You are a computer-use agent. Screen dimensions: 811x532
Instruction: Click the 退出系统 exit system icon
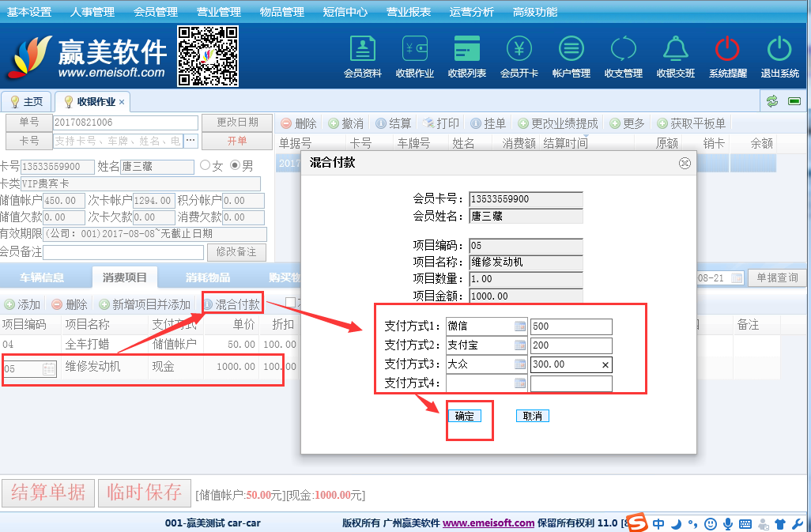tap(779, 57)
